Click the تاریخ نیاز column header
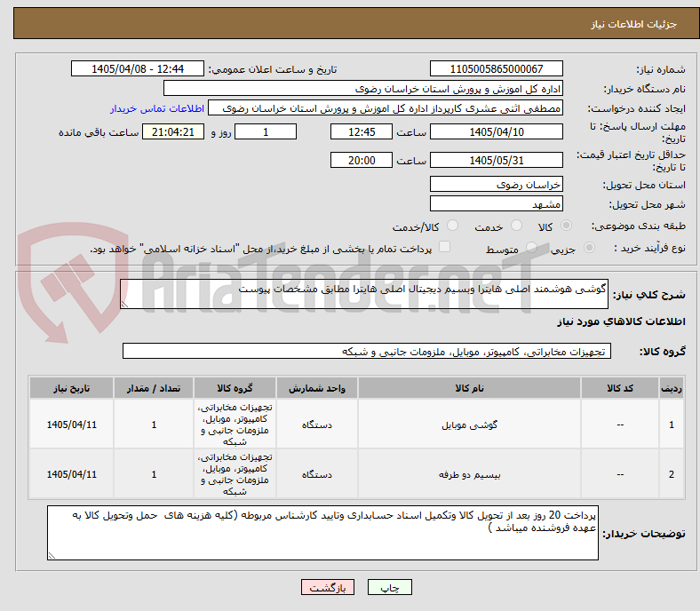This screenshot has height=611, width=700. (71, 388)
